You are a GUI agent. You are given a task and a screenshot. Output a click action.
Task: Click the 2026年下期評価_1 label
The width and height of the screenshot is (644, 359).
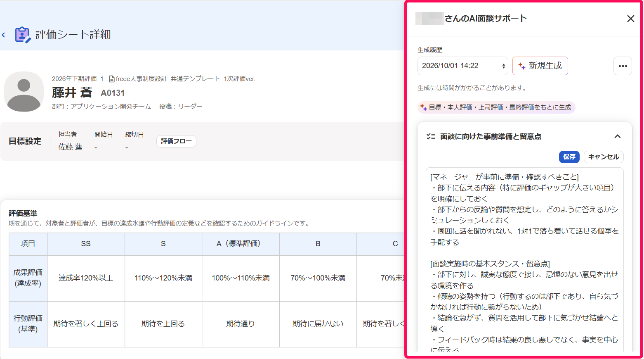coord(78,79)
